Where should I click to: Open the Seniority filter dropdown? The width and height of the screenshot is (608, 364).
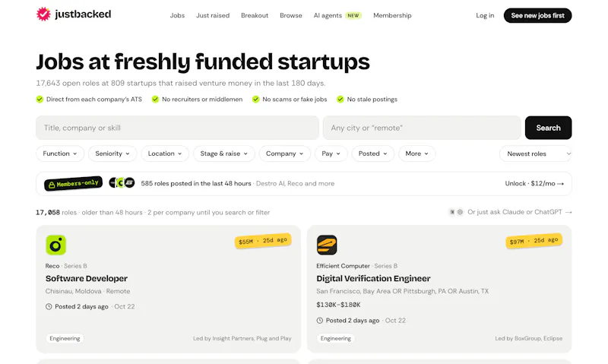point(112,154)
